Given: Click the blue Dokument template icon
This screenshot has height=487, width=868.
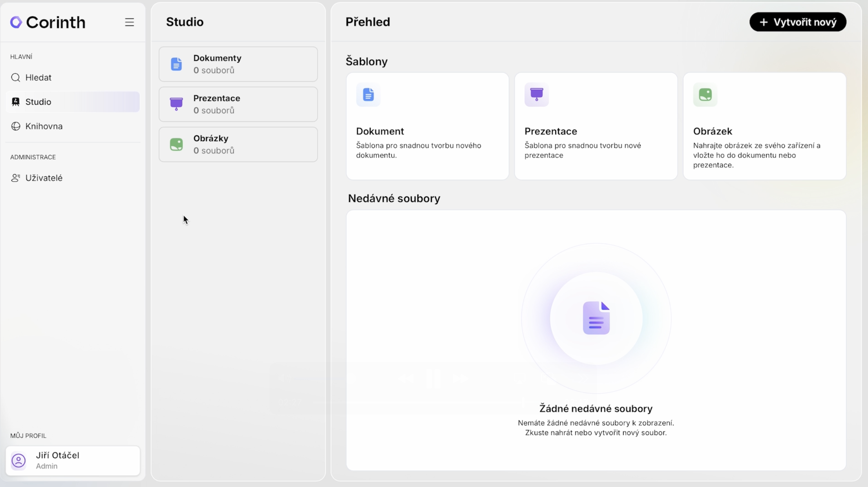Looking at the screenshot, I should 368,95.
